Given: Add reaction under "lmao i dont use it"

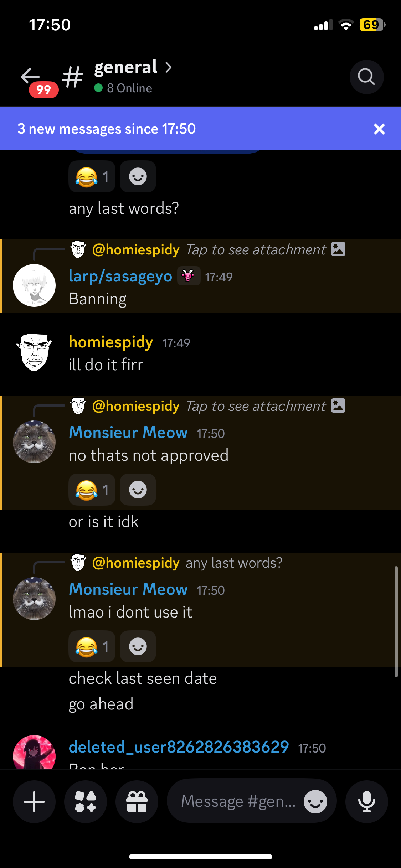Looking at the screenshot, I should 138,646.
